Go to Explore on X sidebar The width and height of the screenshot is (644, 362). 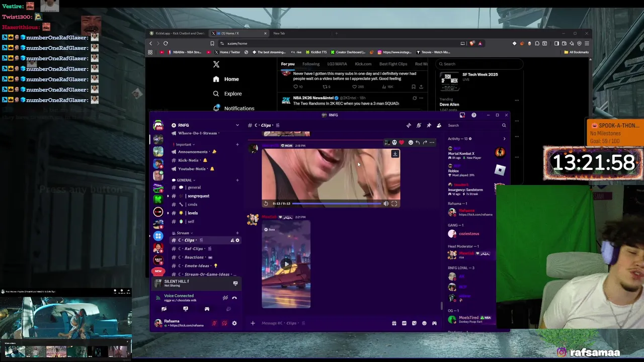point(227,94)
